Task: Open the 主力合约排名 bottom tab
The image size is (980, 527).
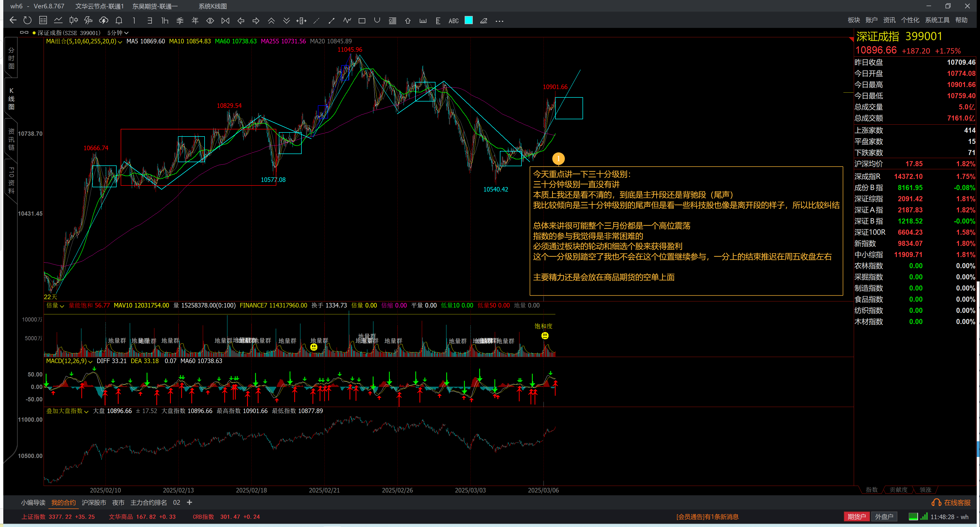Action: pyautogui.click(x=148, y=503)
